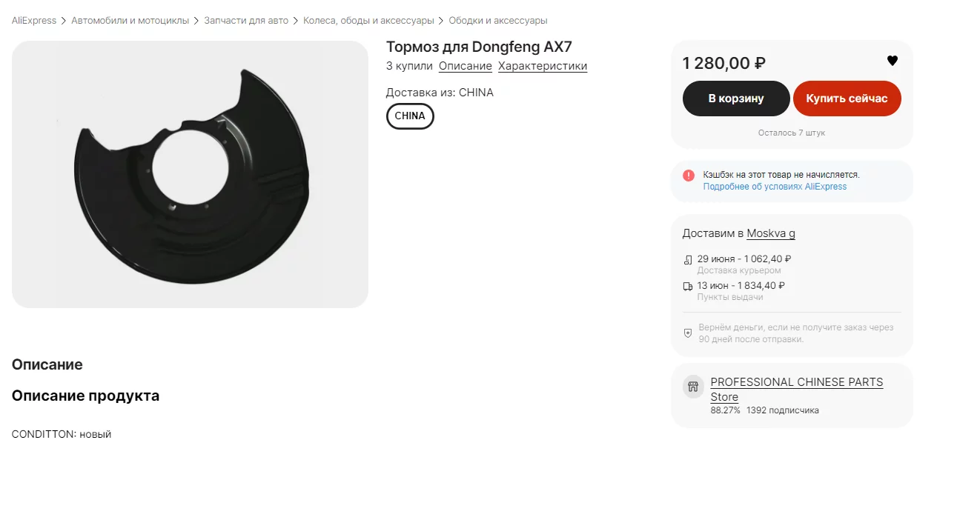Open AliExpress breadcrumb home link
Image resolution: width=980 pixels, height=517 pixels.
coord(34,21)
